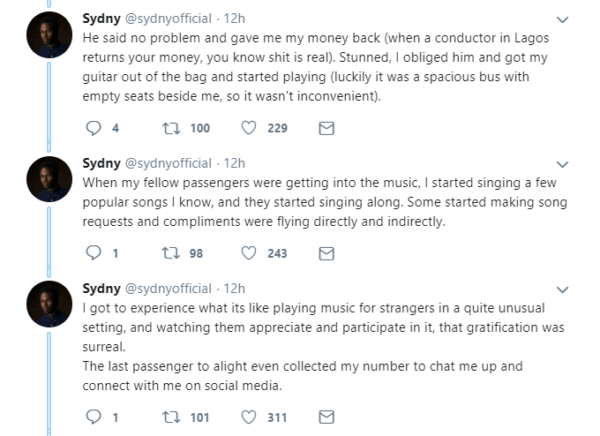Like the tweet with 229 likes
The image size is (600, 436).
(249, 128)
